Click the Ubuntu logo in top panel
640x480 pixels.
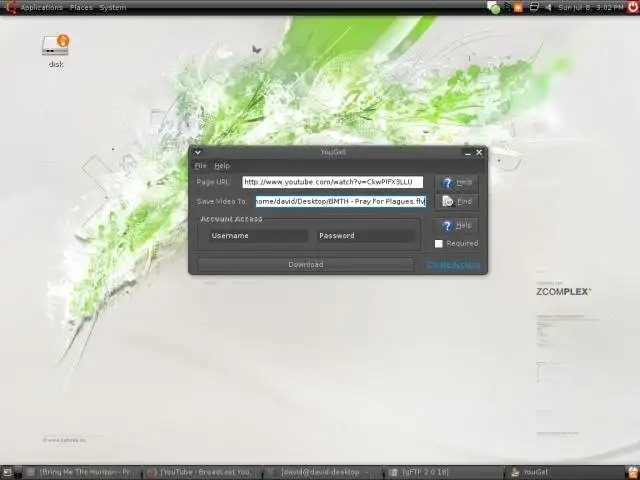point(10,7)
